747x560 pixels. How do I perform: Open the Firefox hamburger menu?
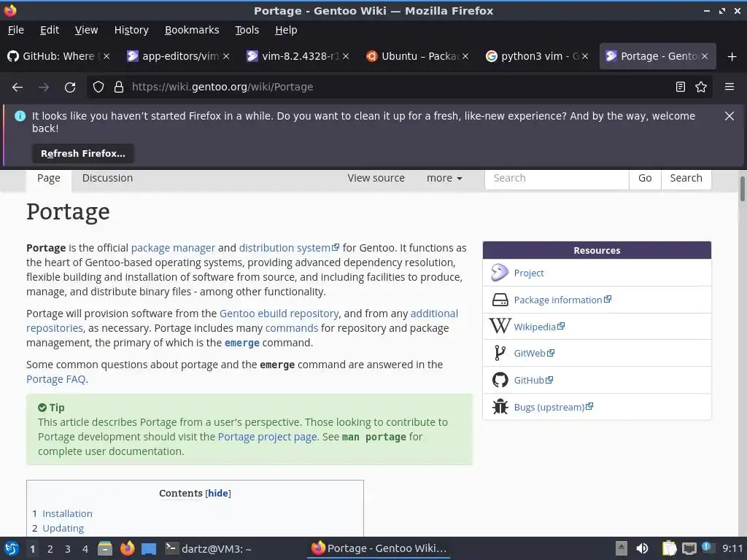pyautogui.click(x=729, y=87)
